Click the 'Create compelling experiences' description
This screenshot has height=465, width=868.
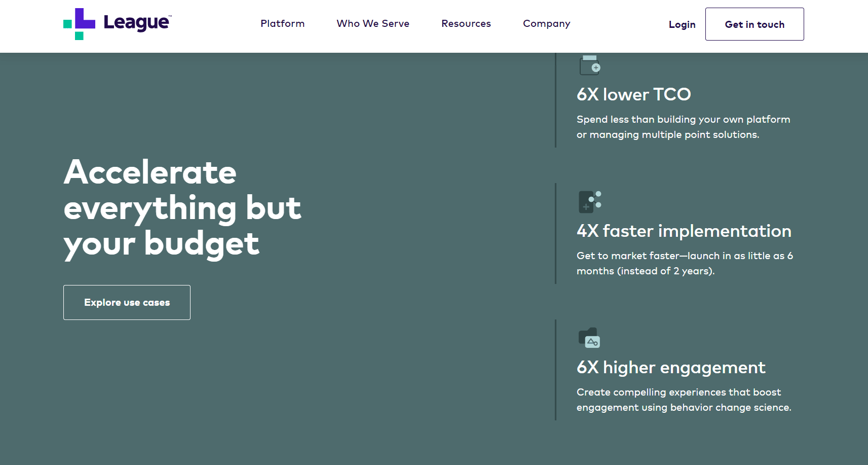point(684,400)
